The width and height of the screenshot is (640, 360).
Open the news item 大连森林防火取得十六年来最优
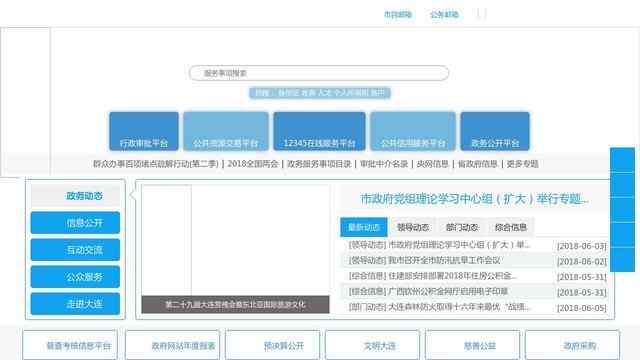click(x=440, y=307)
